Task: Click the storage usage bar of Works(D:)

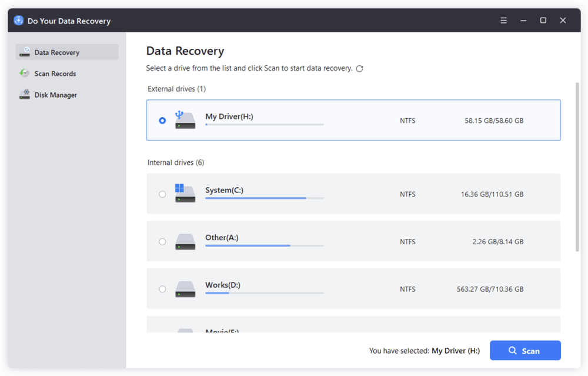Action: tap(264, 294)
